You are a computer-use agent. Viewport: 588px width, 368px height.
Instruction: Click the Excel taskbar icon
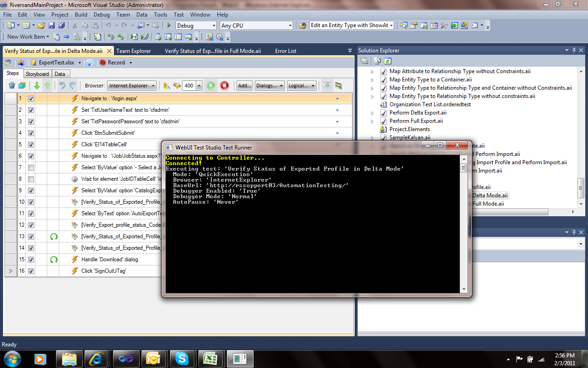click(210, 358)
